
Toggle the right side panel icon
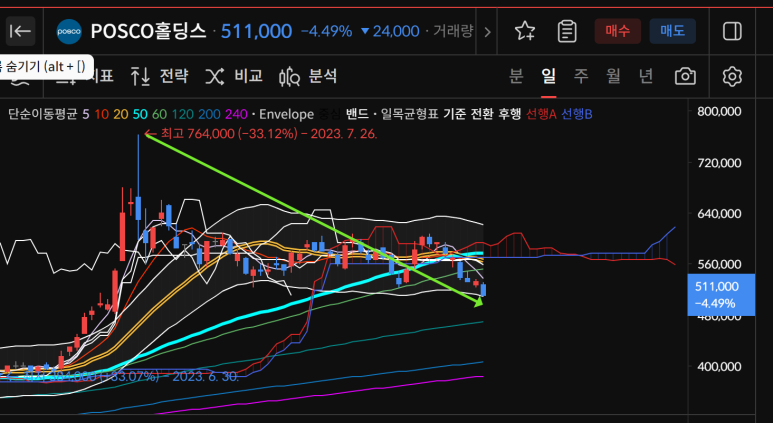click(732, 32)
